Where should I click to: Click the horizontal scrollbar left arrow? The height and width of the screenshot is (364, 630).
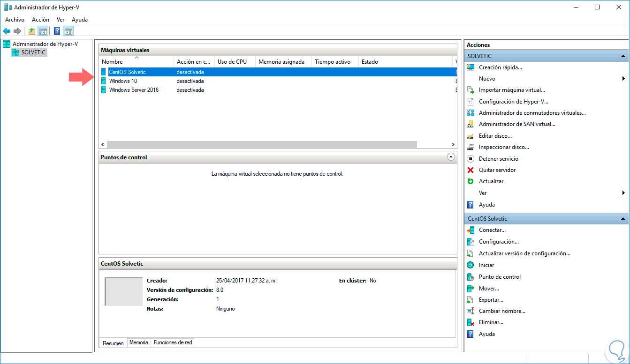(103, 145)
